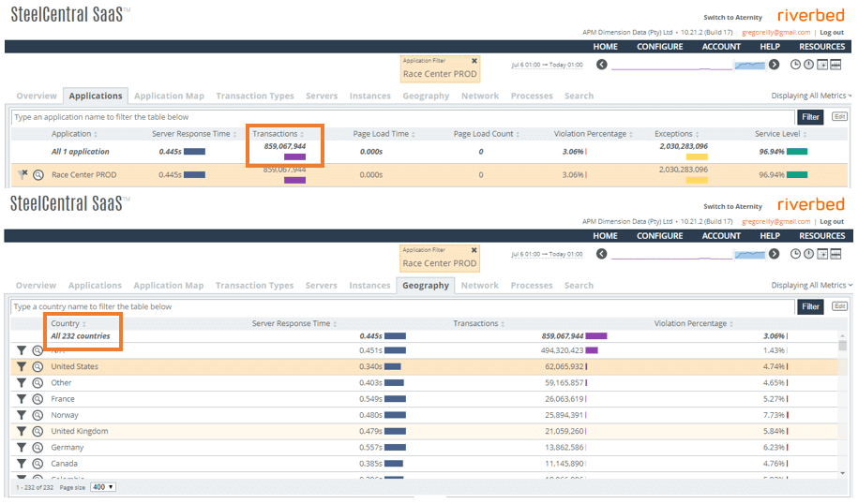Sort applications by Exceptions column
This screenshot has height=504, width=858.
(x=676, y=134)
